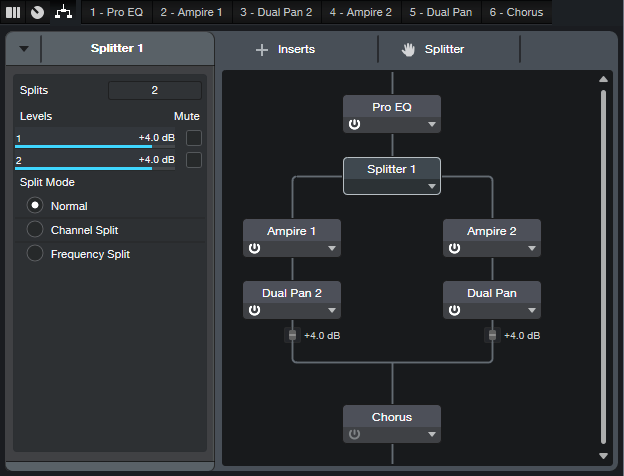This screenshot has height=476, width=624.
Task: Click the Splitter 1 node title
Action: click(x=391, y=169)
